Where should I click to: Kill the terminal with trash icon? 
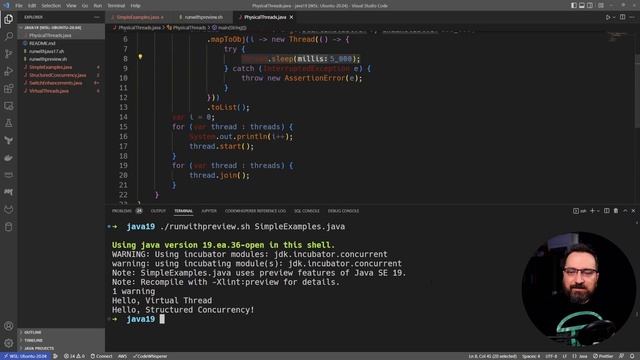[616, 211]
